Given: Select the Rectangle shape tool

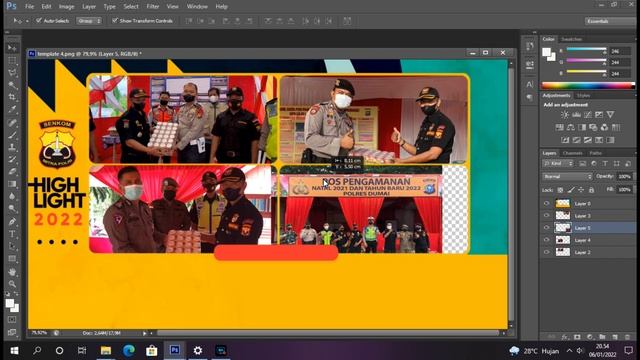Looking at the screenshot, I should pos(12,258).
